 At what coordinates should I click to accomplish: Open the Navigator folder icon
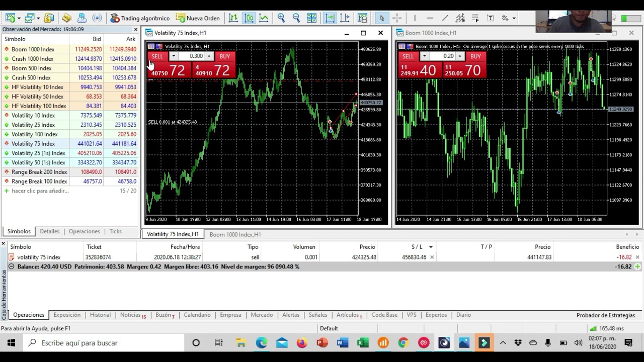pos(66,18)
